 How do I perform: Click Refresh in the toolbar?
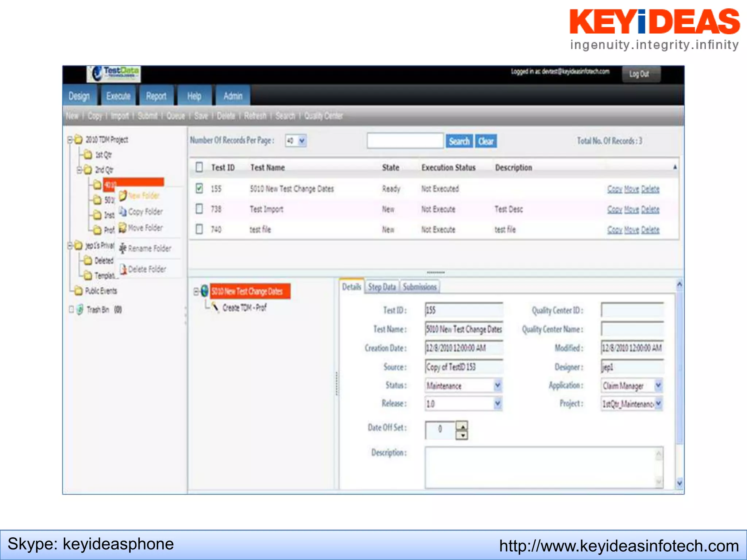coord(255,116)
